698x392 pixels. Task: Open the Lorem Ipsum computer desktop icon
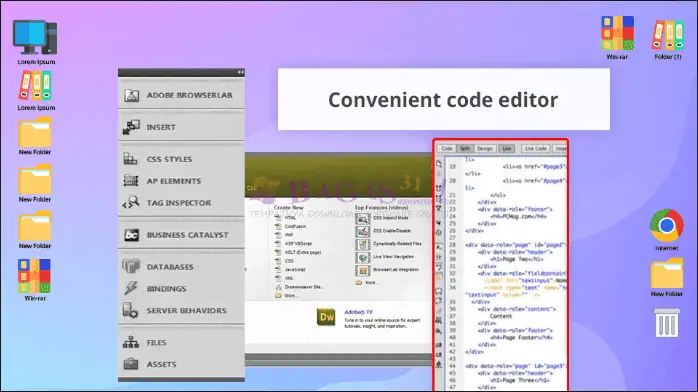click(36, 43)
